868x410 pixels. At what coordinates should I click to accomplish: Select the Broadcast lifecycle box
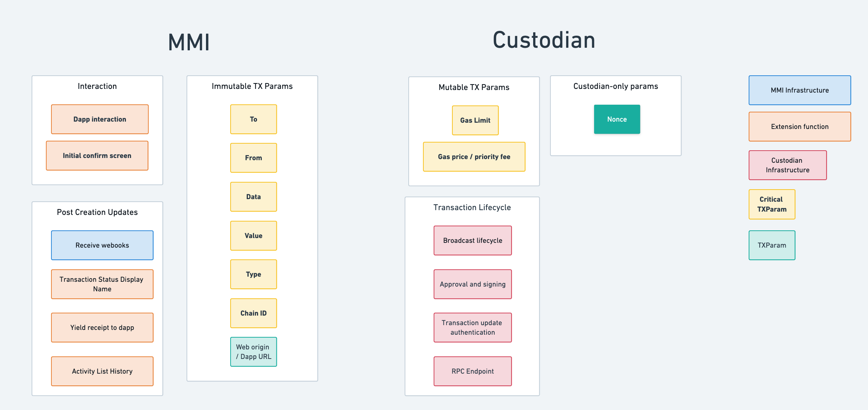[x=473, y=240]
